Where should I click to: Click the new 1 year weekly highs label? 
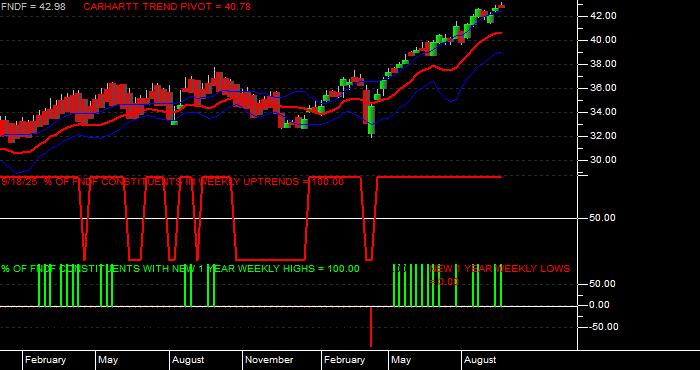point(180,269)
